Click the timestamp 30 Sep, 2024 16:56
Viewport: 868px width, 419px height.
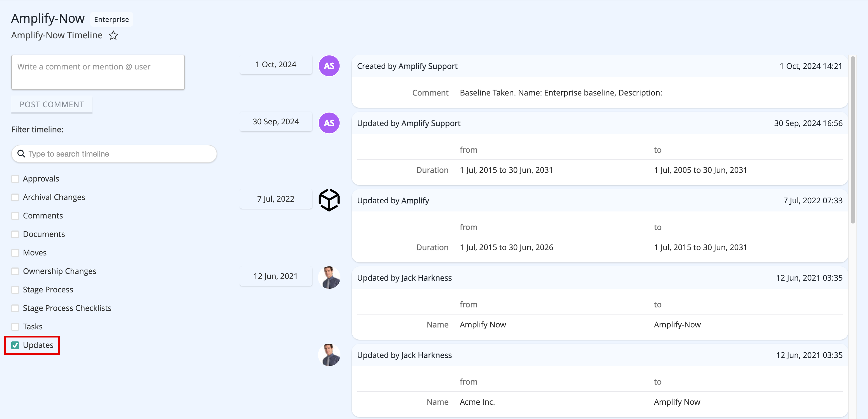808,123
